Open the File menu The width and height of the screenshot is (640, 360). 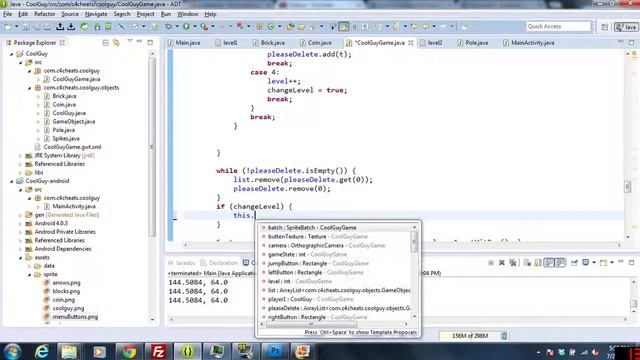pos(7,14)
